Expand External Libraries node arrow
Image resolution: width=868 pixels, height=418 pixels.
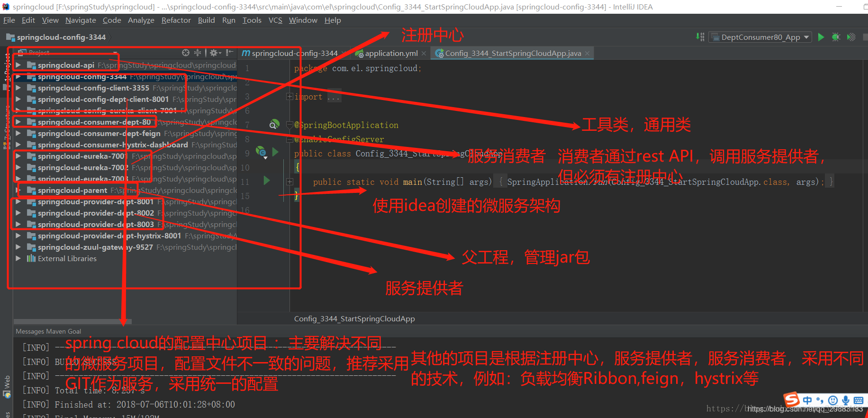[18, 258]
